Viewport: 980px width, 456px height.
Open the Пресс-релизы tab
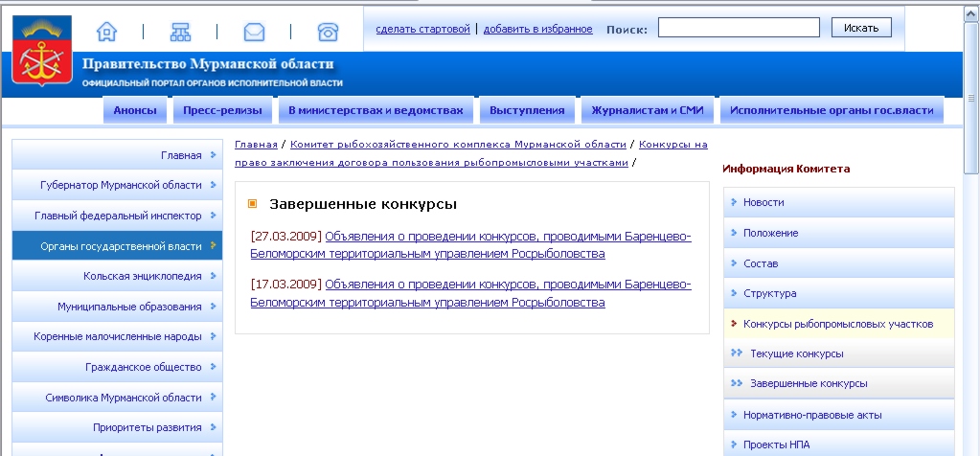point(222,110)
